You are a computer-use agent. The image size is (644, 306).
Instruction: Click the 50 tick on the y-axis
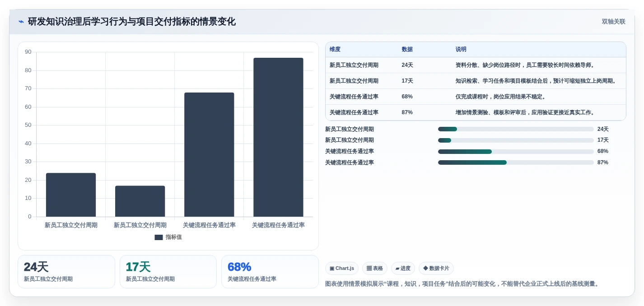[28, 125]
